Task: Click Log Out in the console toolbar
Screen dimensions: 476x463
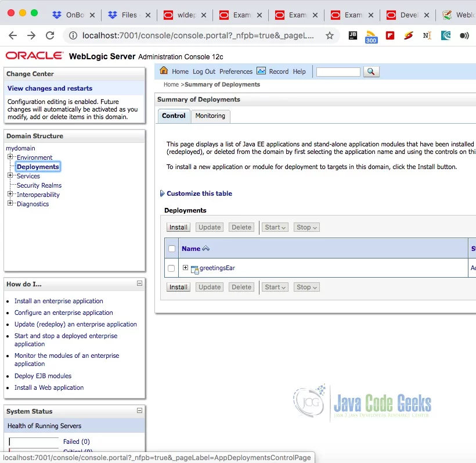Action: point(204,71)
